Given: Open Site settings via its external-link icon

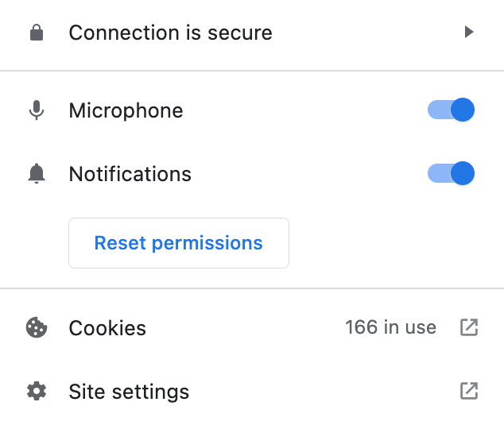Looking at the screenshot, I should coord(469,391).
